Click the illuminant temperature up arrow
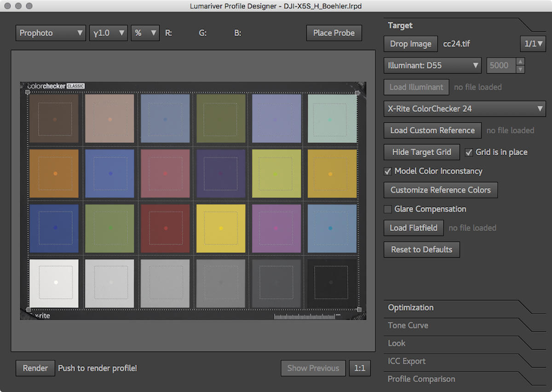The height and width of the screenshot is (392, 552). (520, 62)
